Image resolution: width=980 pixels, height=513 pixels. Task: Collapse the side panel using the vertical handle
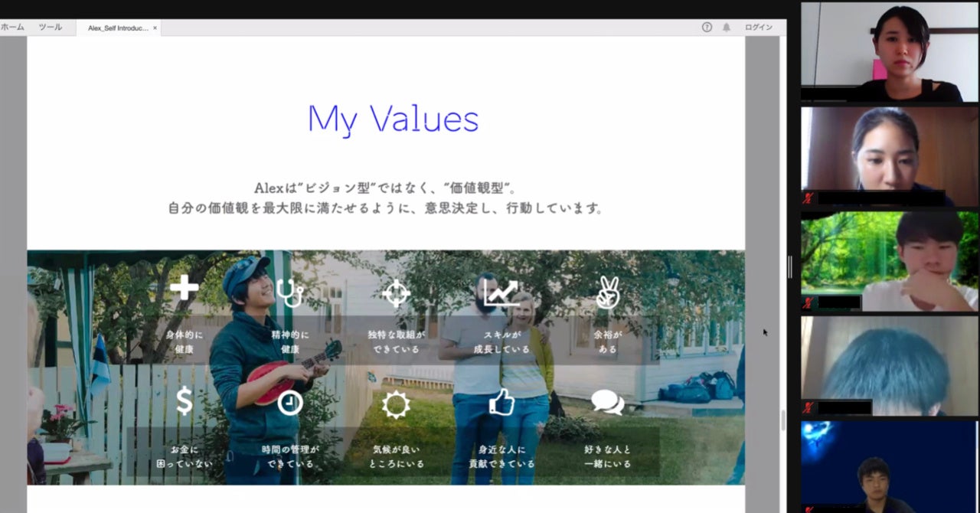789,266
